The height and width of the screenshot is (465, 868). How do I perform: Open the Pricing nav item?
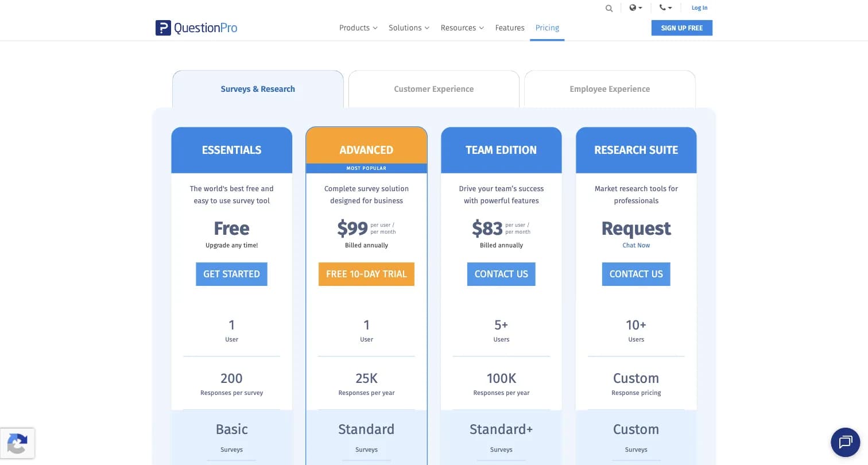point(547,28)
